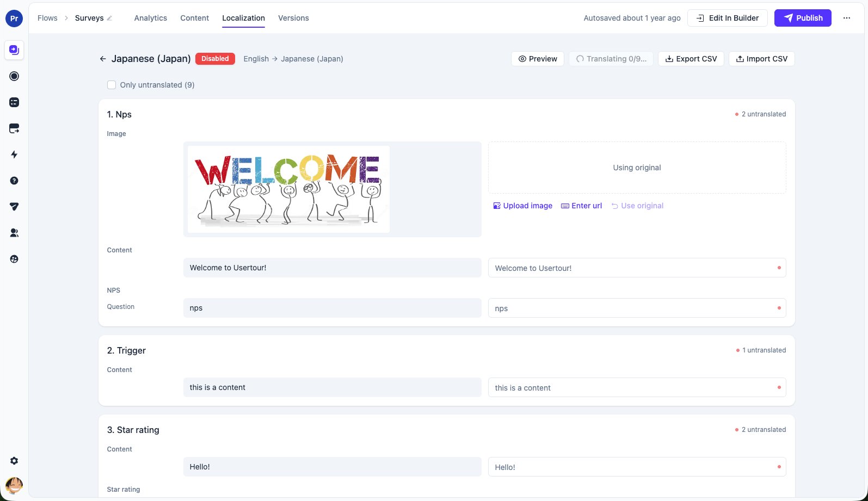Open the checklist sidebar icon
Viewport: 868px width, 501px height.
[14, 102]
